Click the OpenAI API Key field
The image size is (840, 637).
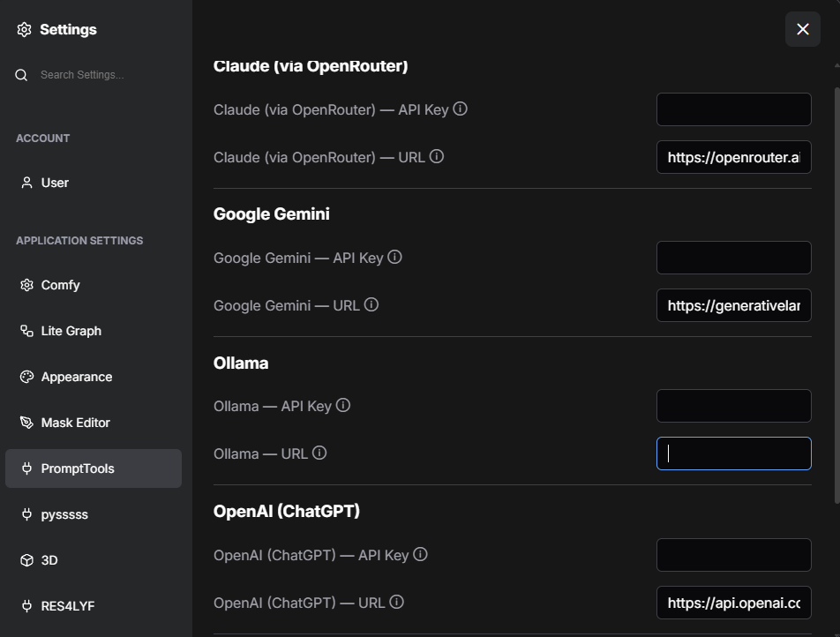734,555
